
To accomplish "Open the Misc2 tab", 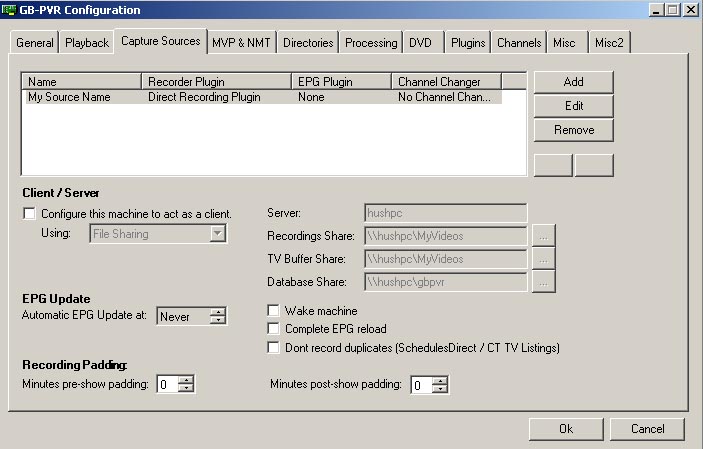I will (609, 43).
